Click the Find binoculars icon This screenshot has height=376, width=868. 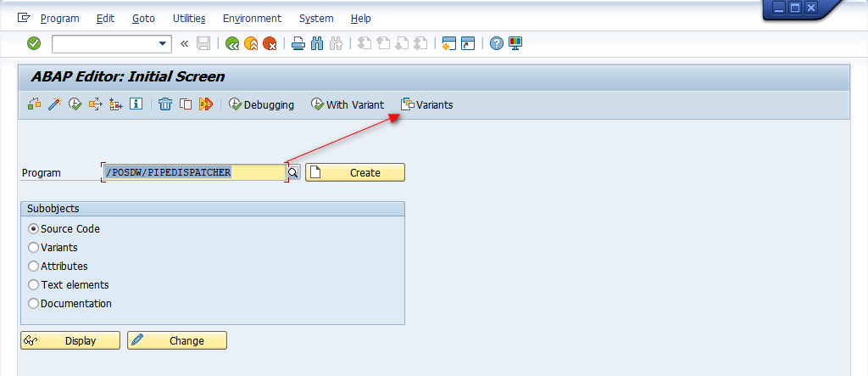317,43
